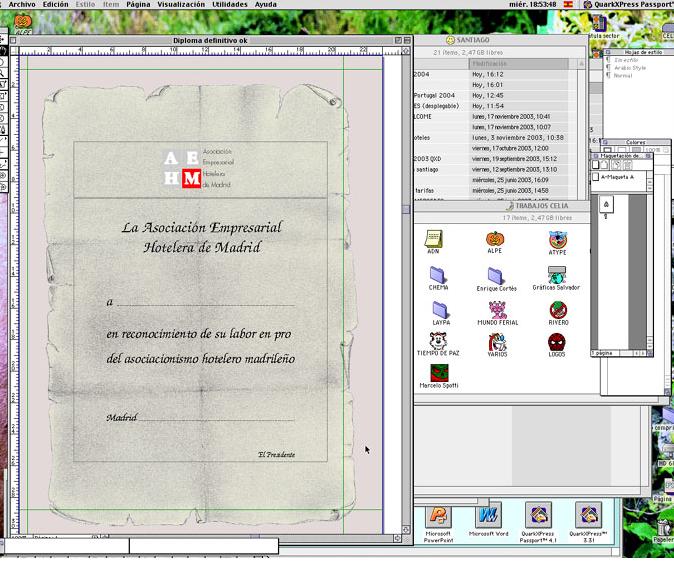Viewport: 674px width, 562px height.
Task: Pick the Linking tool in toolbox
Action: pos(3,176)
